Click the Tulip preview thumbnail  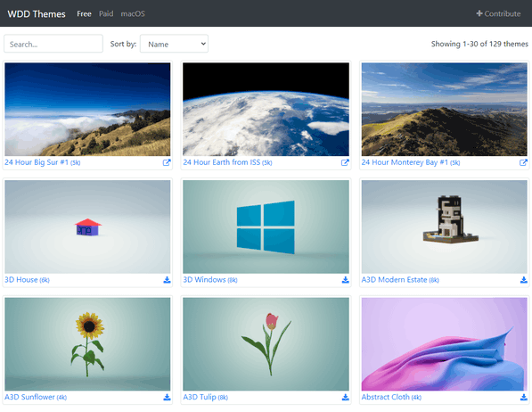point(266,344)
